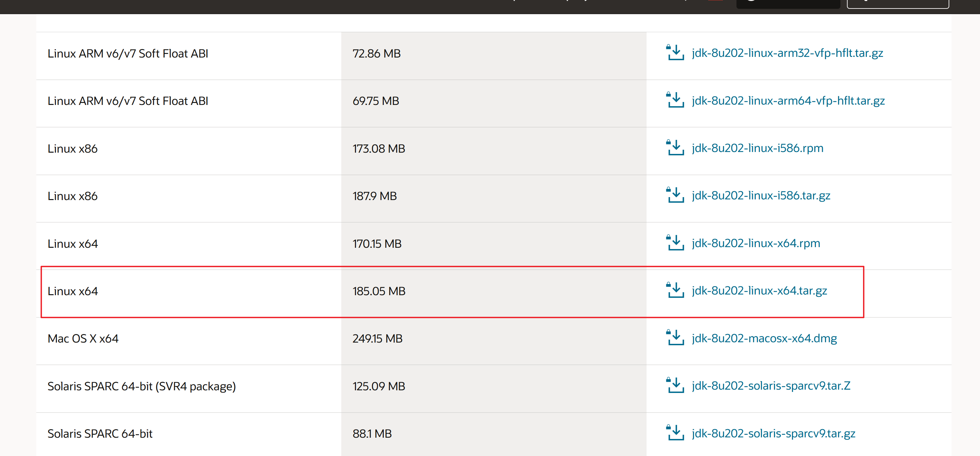980x456 pixels.
Task: Download jdk-8u202-linux-i586.rpm via its link
Action: click(757, 148)
